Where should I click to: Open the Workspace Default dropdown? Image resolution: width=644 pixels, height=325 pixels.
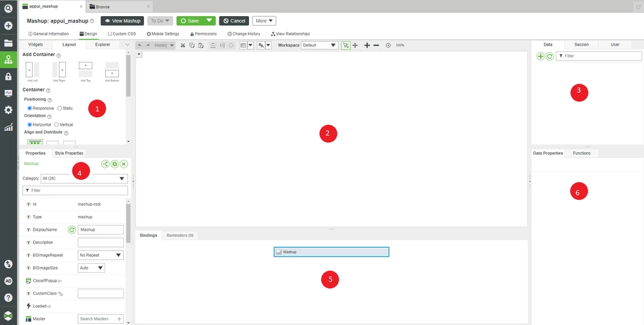pos(319,45)
